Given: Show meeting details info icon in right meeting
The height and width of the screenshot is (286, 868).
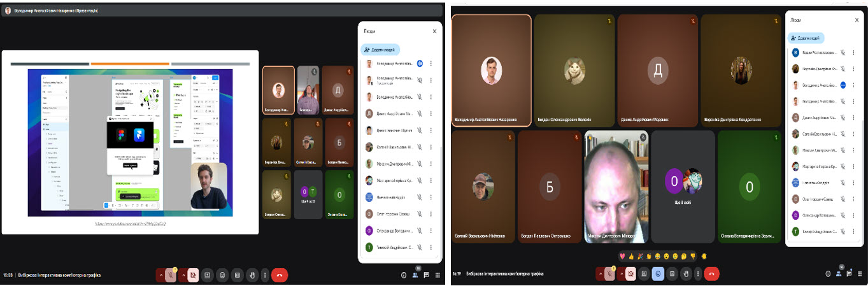Looking at the screenshot, I should tap(828, 274).
